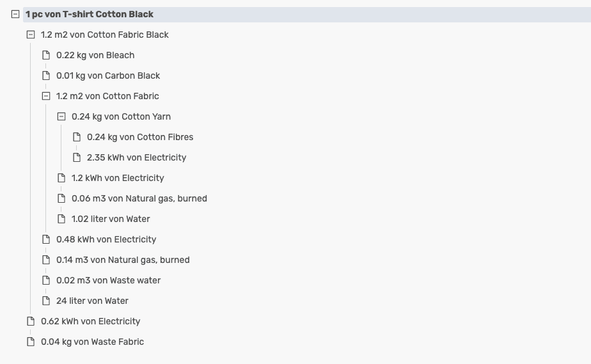Select the 1 pc von T-shirt Cotton Black row
Image resolution: width=591 pixels, height=364 pixels.
click(90, 14)
